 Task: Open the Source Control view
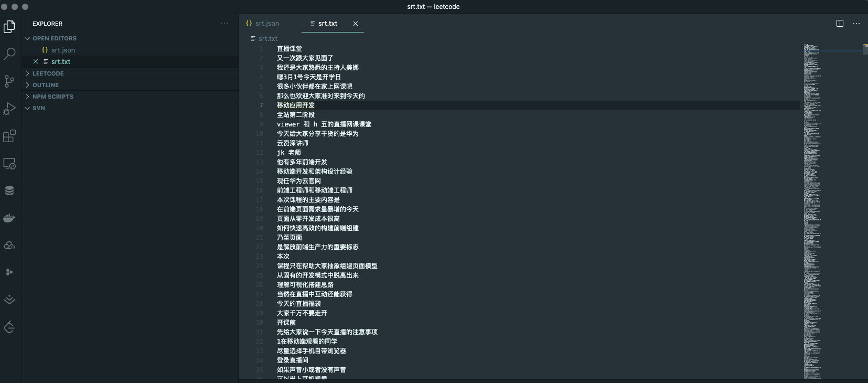click(x=9, y=81)
